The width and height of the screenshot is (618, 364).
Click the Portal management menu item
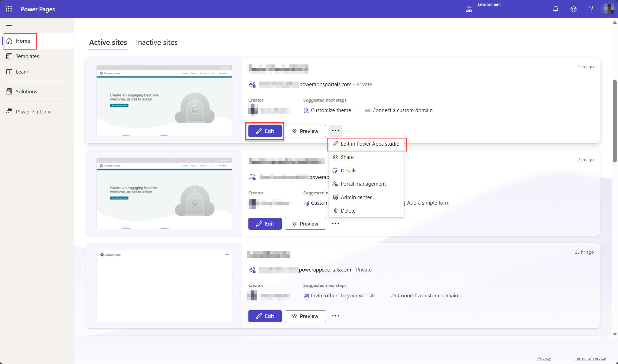(363, 184)
